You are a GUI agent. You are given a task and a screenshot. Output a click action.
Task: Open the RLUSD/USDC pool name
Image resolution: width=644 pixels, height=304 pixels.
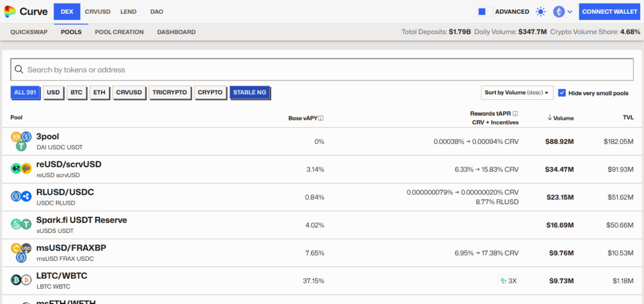tap(65, 192)
